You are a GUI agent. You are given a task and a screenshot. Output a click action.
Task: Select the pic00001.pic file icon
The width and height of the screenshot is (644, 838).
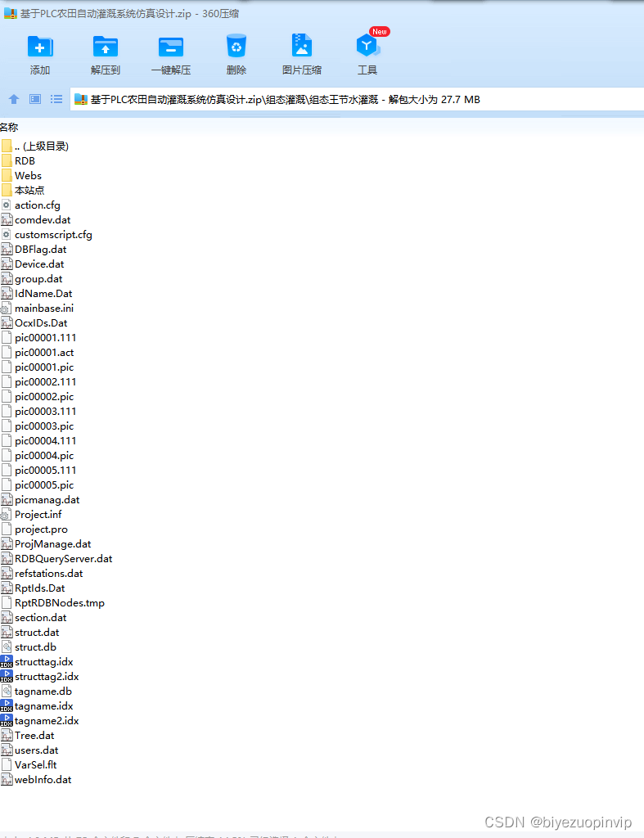[x=7, y=367]
